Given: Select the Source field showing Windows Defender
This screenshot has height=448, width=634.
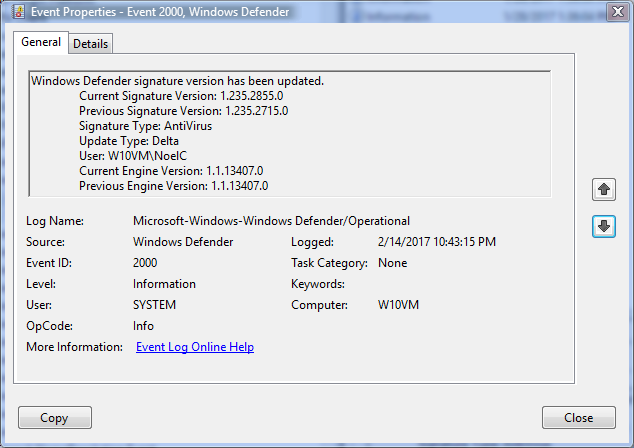Looking at the screenshot, I should point(183,242).
